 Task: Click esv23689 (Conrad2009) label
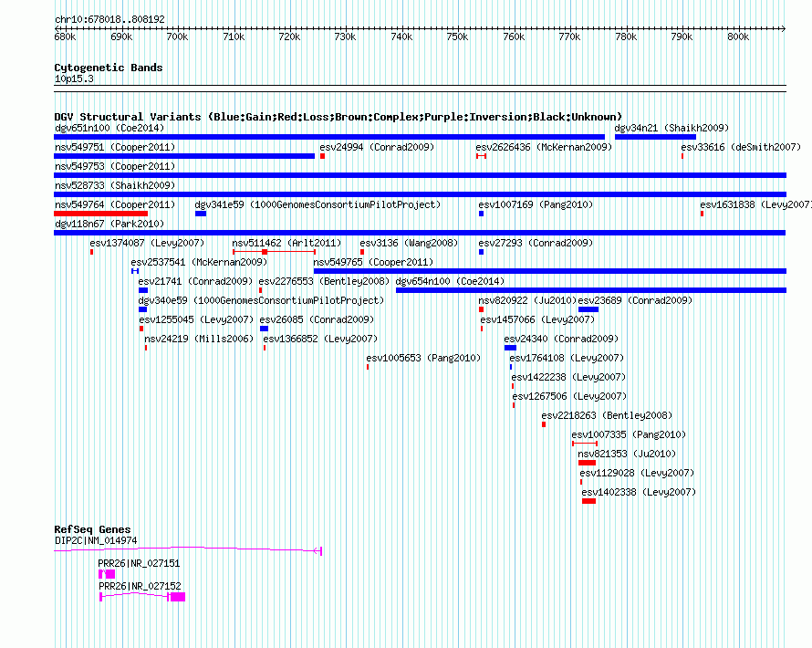click(x=635, y=300)
